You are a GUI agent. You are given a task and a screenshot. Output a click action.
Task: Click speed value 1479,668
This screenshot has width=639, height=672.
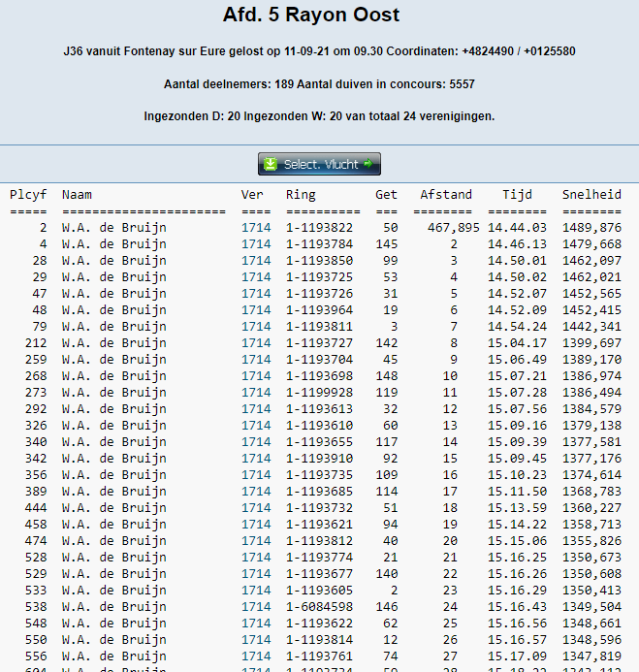tap(591, 244)
